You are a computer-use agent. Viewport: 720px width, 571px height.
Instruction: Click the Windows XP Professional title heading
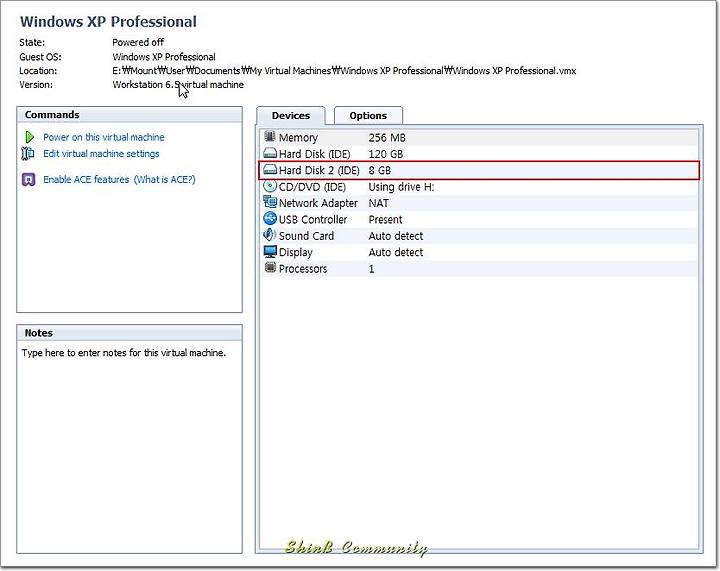point(108,22)
